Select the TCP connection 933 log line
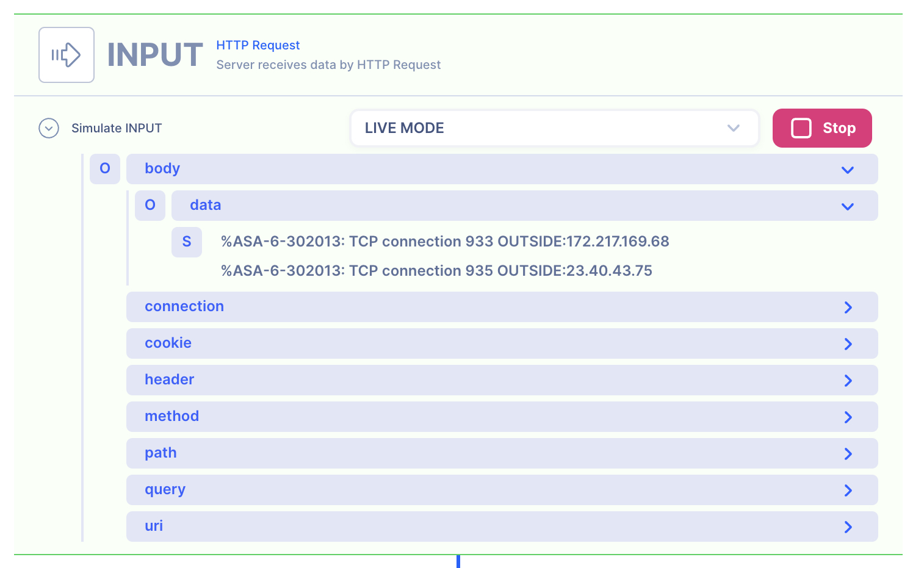Image resolution: width=924 pixels, height=568 pixels. click(445, 242)
